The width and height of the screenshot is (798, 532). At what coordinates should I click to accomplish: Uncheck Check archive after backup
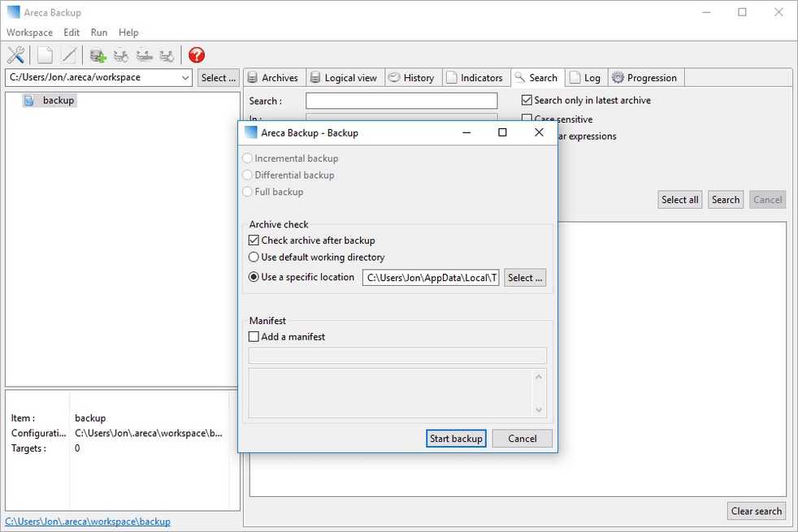point(254,240)
